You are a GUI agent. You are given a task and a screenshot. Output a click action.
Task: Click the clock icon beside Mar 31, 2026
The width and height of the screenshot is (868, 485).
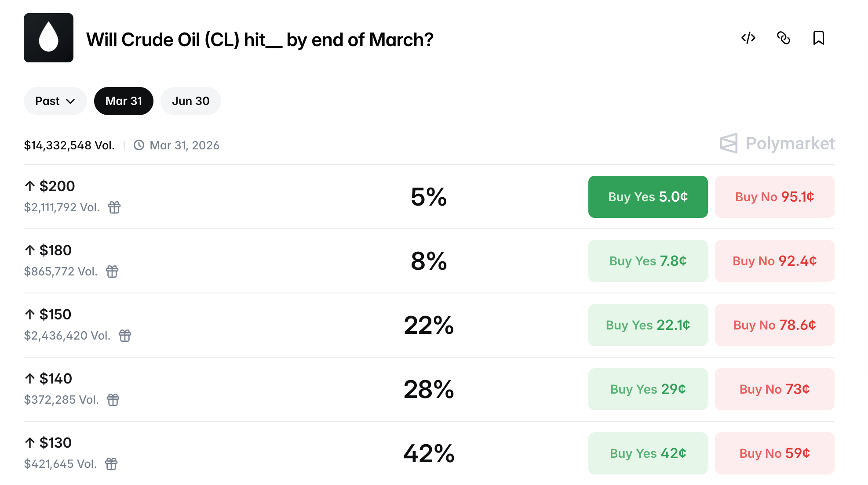point(139,145)
